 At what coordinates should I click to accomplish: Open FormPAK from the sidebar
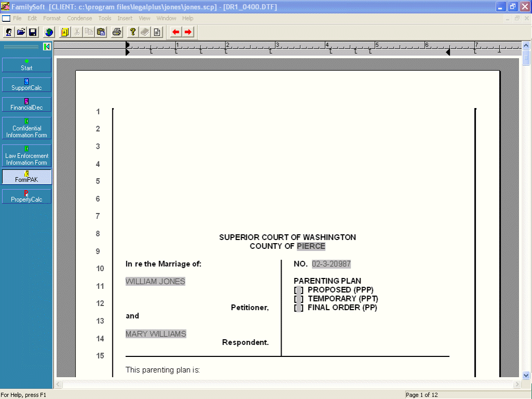click(x=26, y=177)
